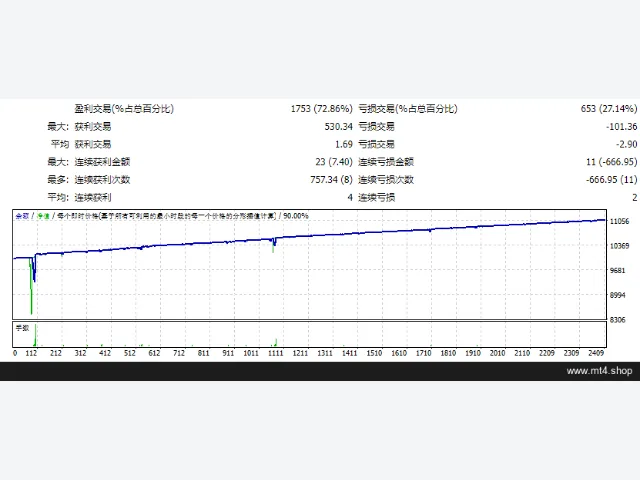This screenshot has width=640, height=480.
Task: Click the 10369 value on the chart axis
Action: pos(619,246)
